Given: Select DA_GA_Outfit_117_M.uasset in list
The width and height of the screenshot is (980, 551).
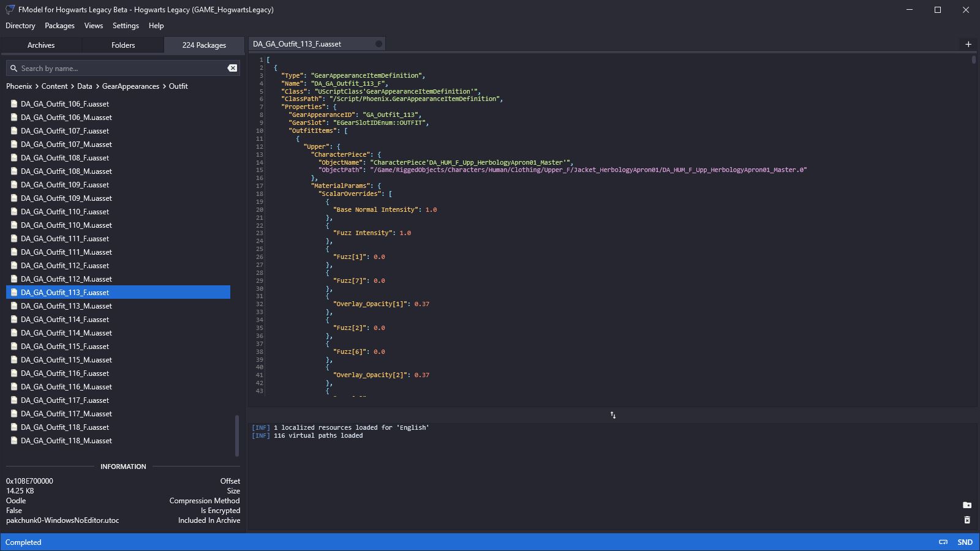Looking at the screenshot, I should click(118, 414).
